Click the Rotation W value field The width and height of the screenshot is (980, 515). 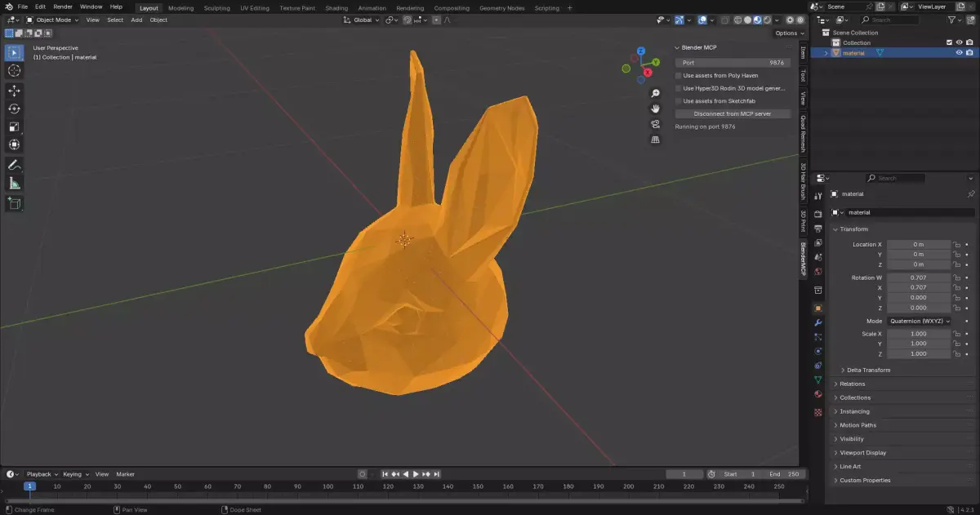pyautogui.click(x=919, y=277)
